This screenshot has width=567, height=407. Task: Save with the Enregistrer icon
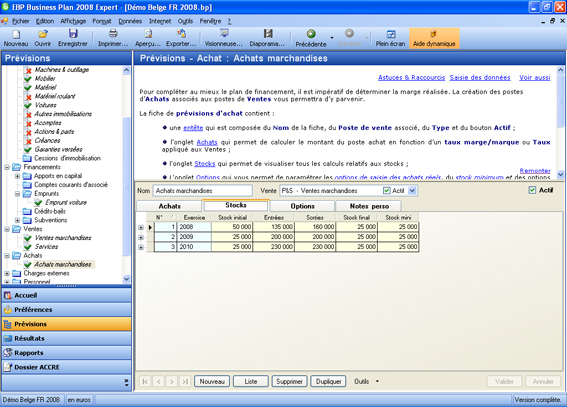click(73, 38)
